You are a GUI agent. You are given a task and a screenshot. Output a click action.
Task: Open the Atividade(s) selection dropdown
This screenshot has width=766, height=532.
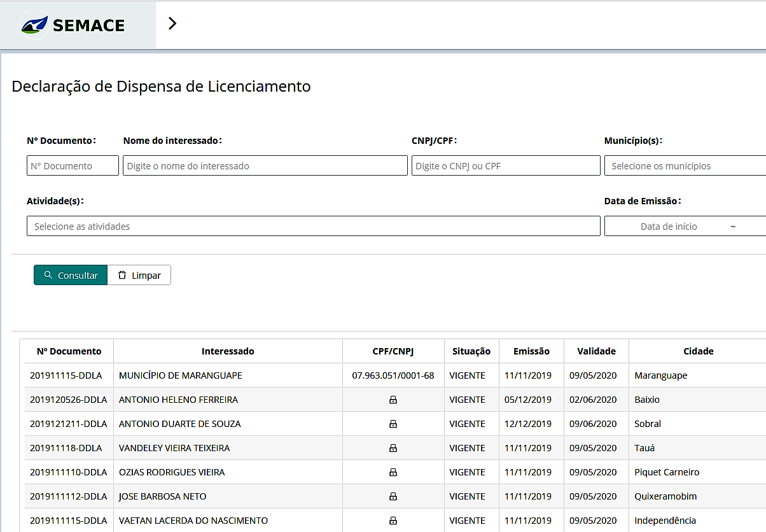(314, 226)
